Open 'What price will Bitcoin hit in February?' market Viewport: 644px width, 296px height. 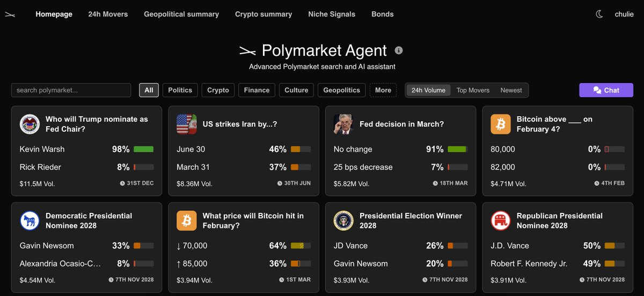253,220
